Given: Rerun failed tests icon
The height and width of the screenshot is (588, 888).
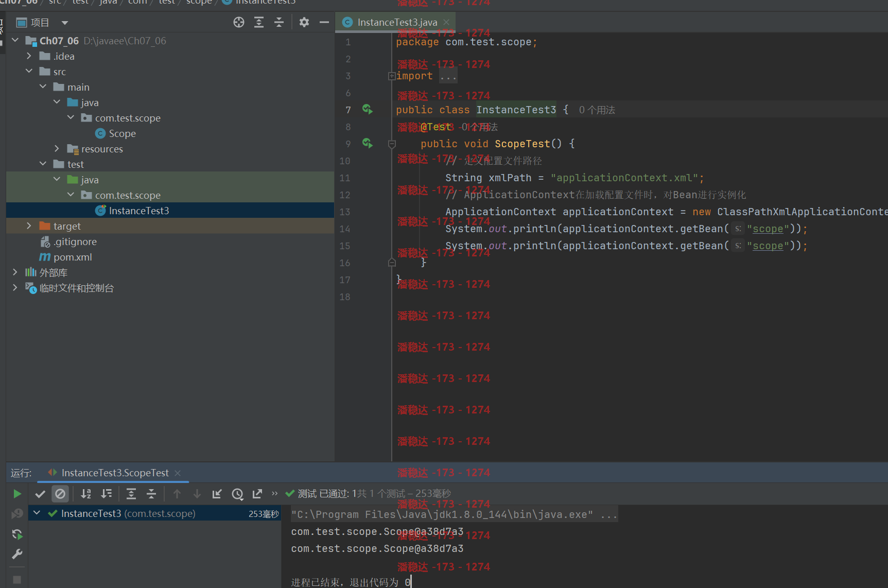Looking at the screenshot, I should click(17, 514).
